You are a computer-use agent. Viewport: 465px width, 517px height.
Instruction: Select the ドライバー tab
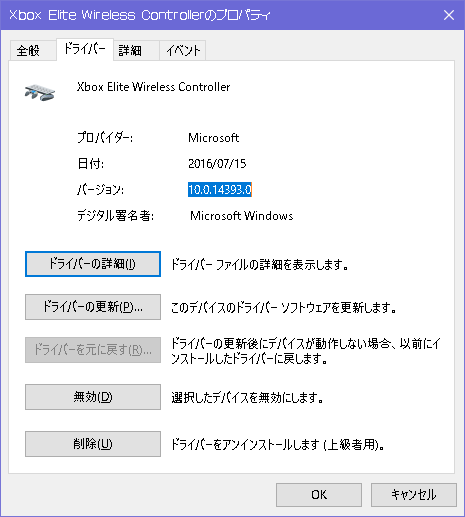(x=85, y=49)
